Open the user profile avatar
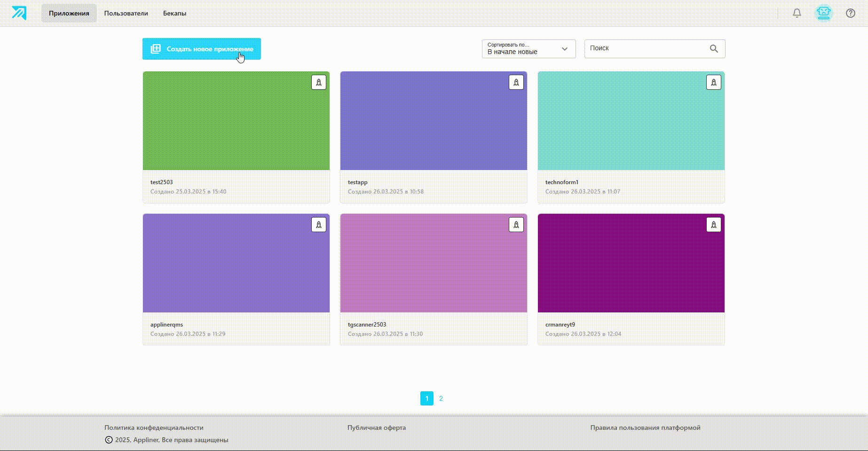Screen dimensions: 868x451 (x=823, y=13)
